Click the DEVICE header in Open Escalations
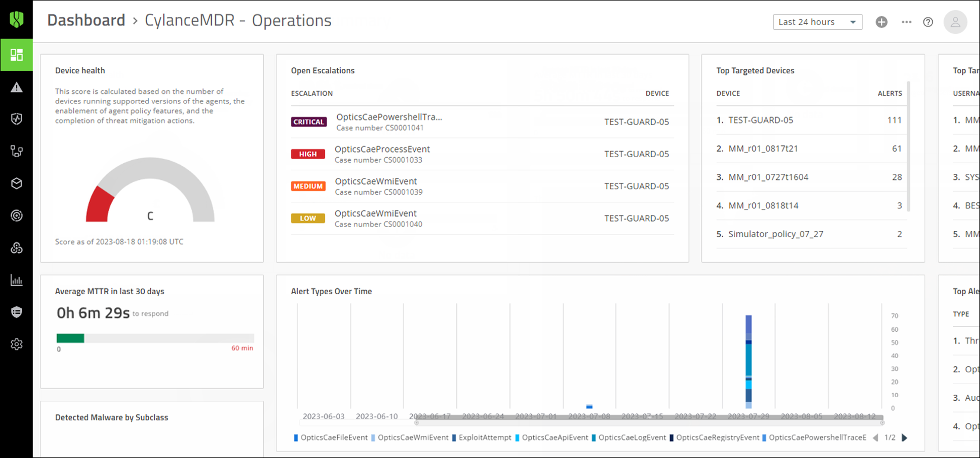 click(x=657, y=93)
